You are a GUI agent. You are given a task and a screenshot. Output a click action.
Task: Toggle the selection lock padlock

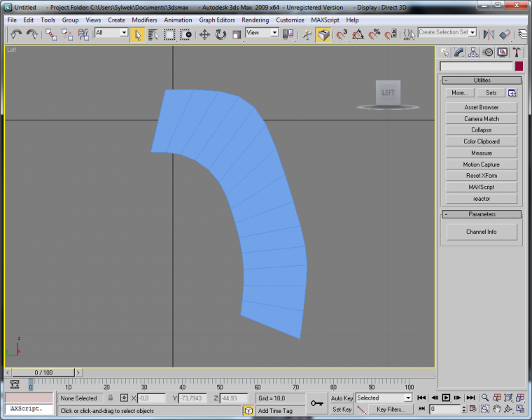click(x=110, y=398)
